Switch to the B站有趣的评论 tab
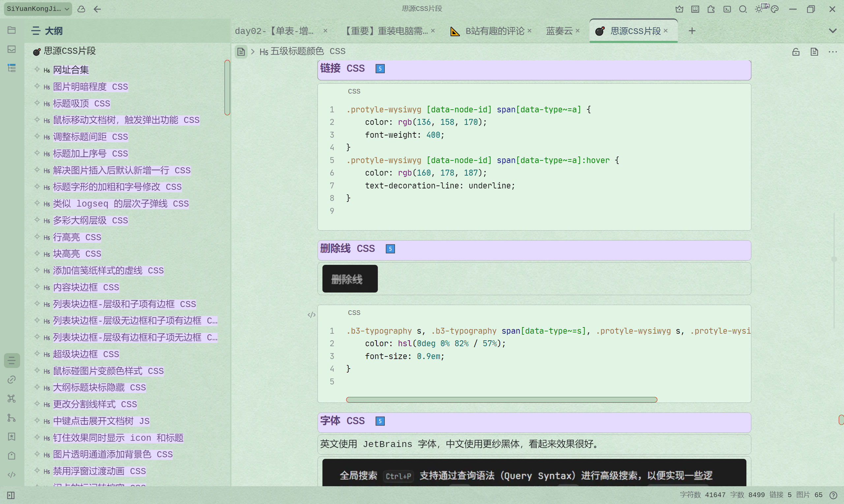Image resolution: width=844 pixels, height=504 pixels. [x=494, y=31]
